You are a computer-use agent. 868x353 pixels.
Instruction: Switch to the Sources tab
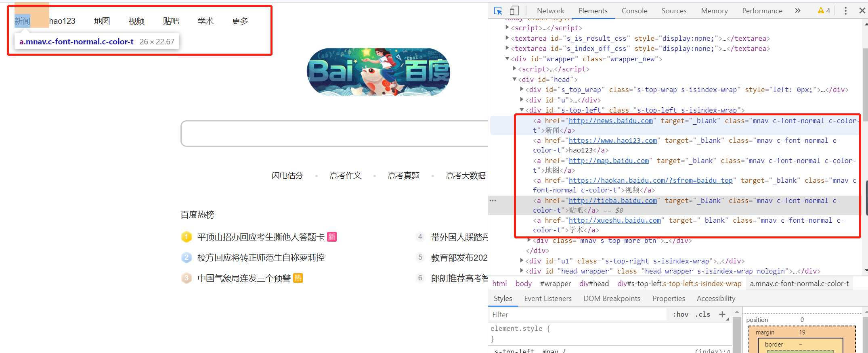click(674, 11)
